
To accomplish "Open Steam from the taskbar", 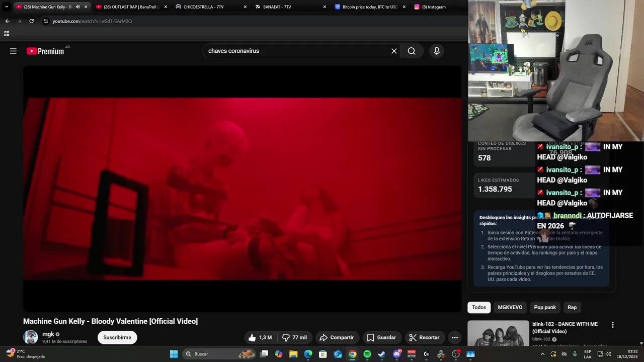I will pos(382,354).
